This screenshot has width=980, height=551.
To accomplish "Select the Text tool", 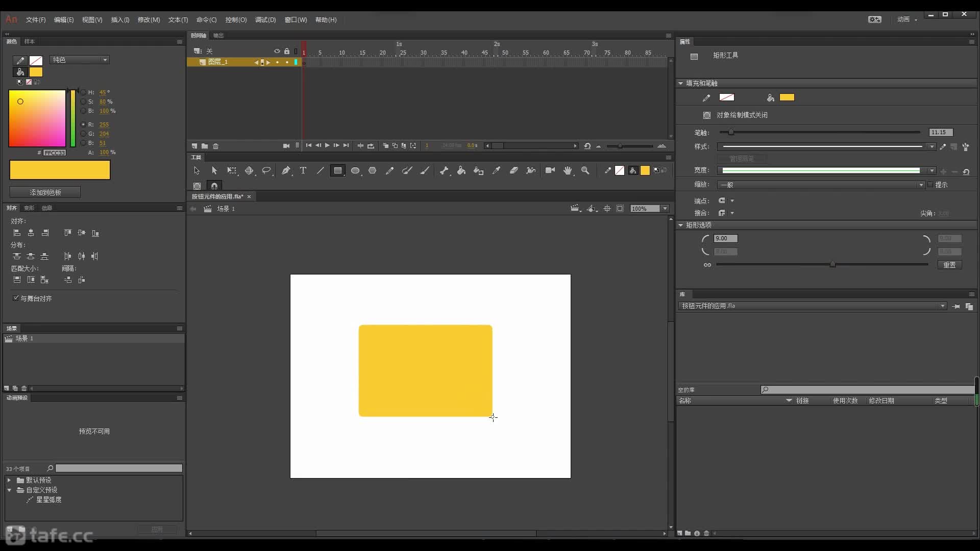I will (x=303, y=170).
